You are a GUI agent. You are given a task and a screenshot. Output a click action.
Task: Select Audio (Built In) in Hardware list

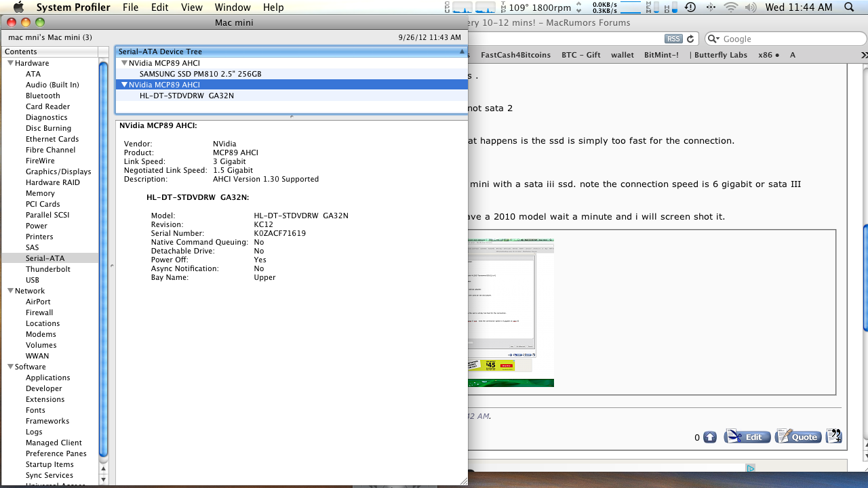(x=52, y=85)
